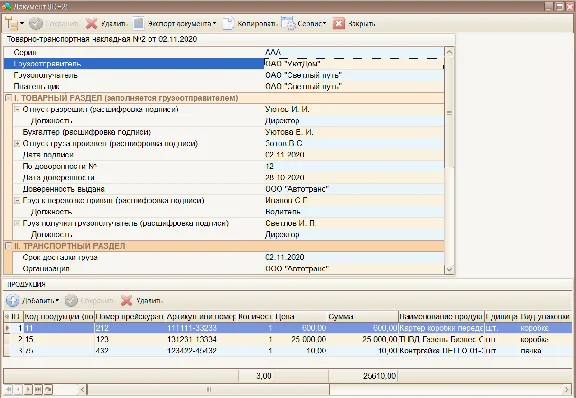The height and width of the screenshot is (398, 576).
Task: Select the Грузоотправитель property row
Action: coord(224,64)
